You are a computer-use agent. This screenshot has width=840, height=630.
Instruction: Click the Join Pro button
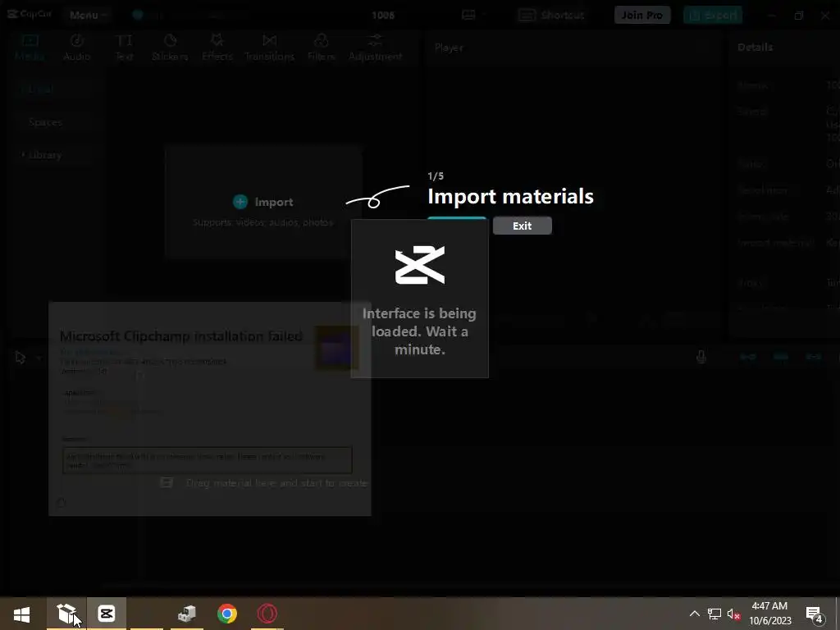tap(641, 15)
